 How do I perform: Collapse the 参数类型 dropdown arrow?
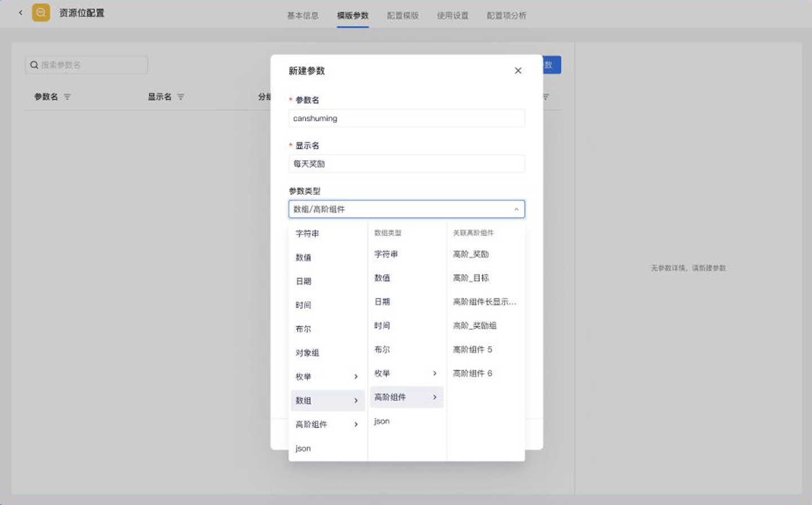(516, 209)
